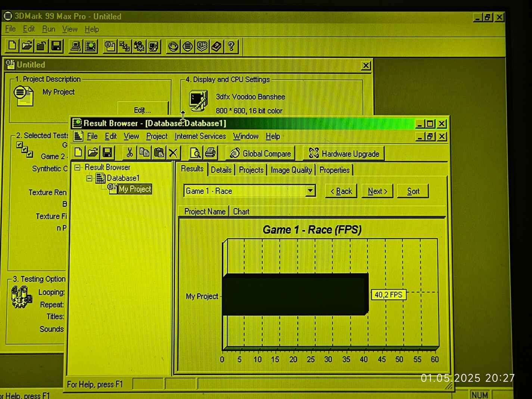Click the Hardware Upgrade button
The height and width of the screenshot is (399, 532).
343,153
